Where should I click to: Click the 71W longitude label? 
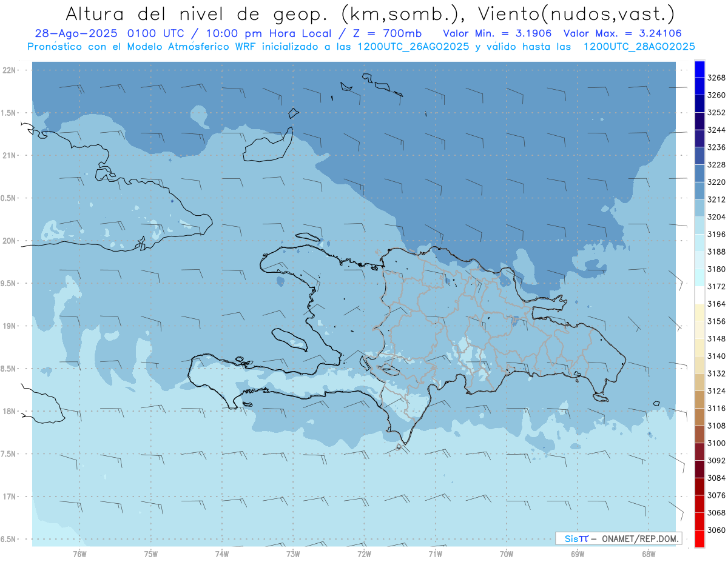click(x=435, y=554)
